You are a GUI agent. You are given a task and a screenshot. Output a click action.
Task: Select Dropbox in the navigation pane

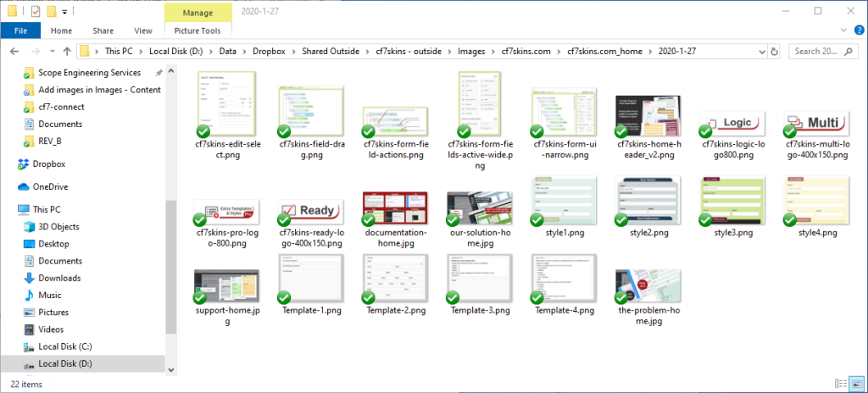coord(51,164)
